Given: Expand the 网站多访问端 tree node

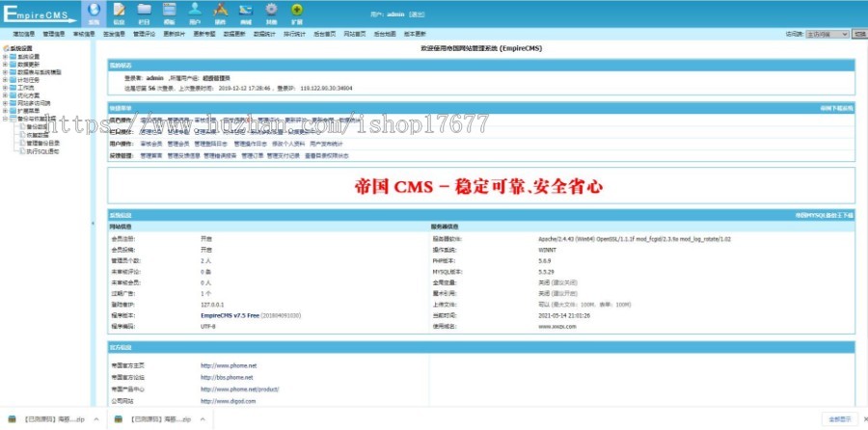Looking at the screenshot, I should coord(5,103).
